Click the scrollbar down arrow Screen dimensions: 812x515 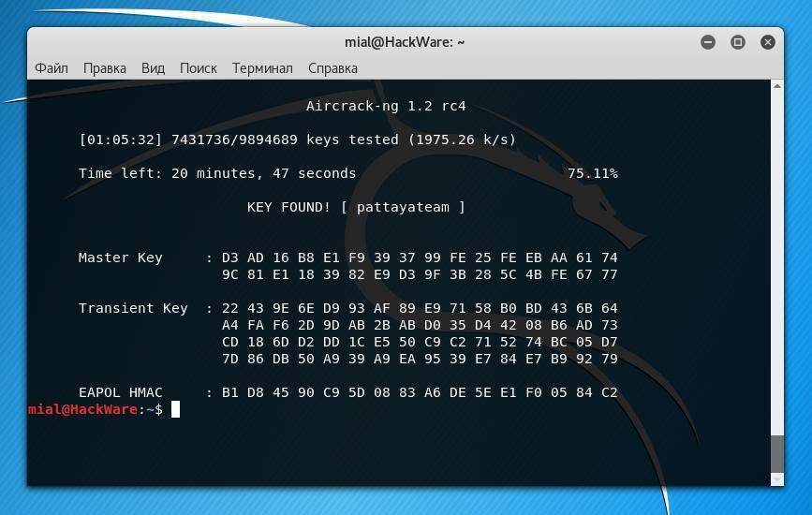point(776,479)
